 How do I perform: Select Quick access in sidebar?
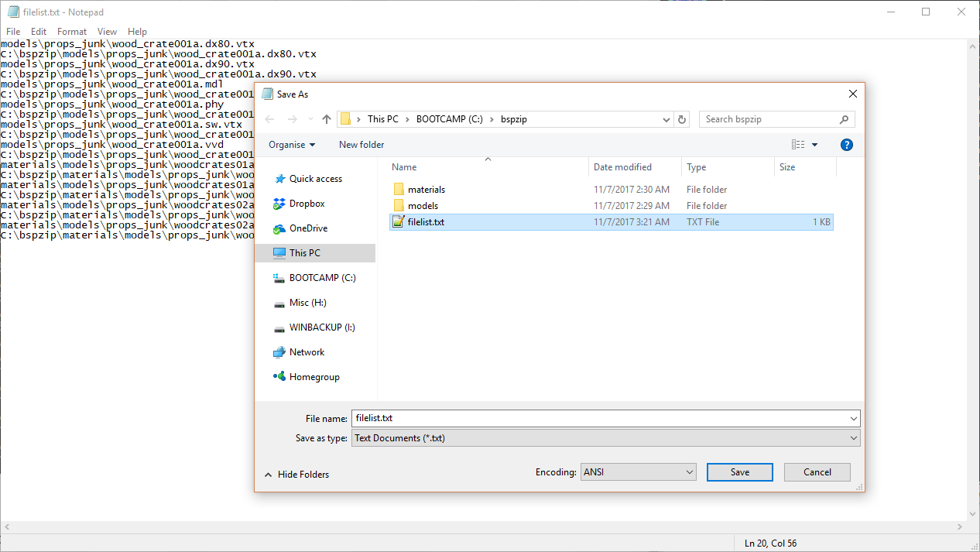coord(315,179)
